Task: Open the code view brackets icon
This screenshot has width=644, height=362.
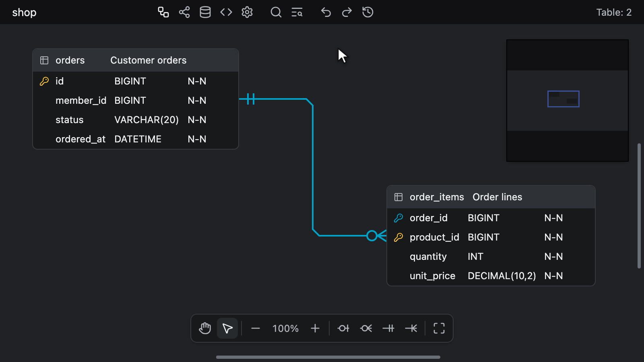Action: 226,12
